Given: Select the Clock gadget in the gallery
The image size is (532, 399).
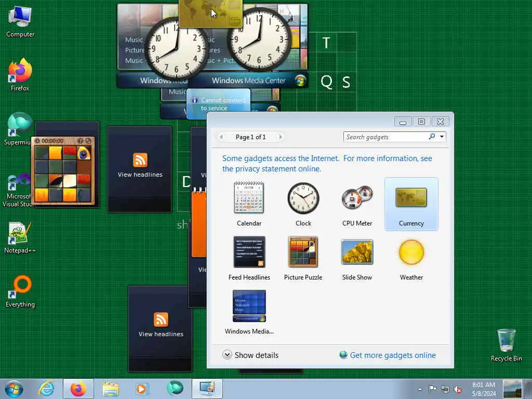Looking at the screenshot, I should tap(303, 204).
